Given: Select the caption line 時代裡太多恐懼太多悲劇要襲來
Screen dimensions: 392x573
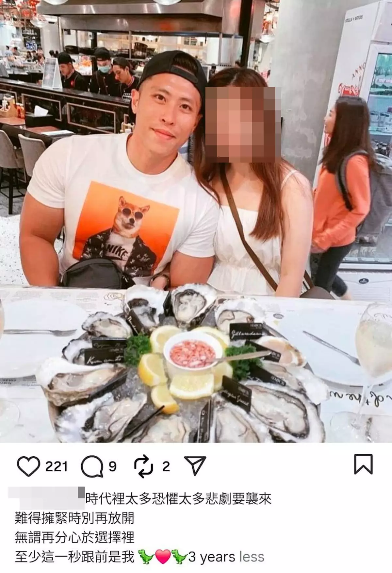Looking at the screenshot, I should pos(178,499).
